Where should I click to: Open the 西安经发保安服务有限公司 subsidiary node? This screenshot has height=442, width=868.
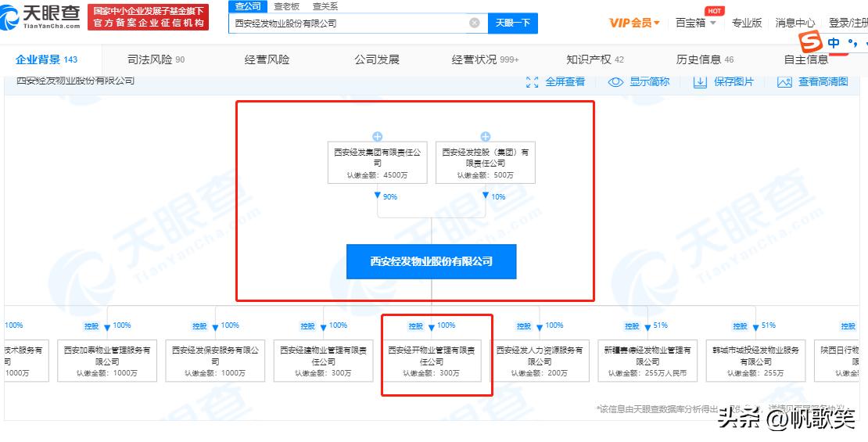pos(215,361)
